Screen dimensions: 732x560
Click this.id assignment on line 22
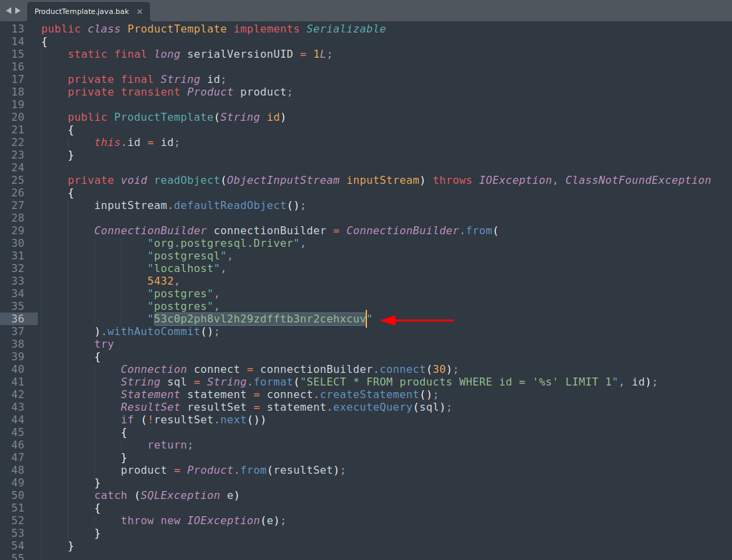pos(137,143)
